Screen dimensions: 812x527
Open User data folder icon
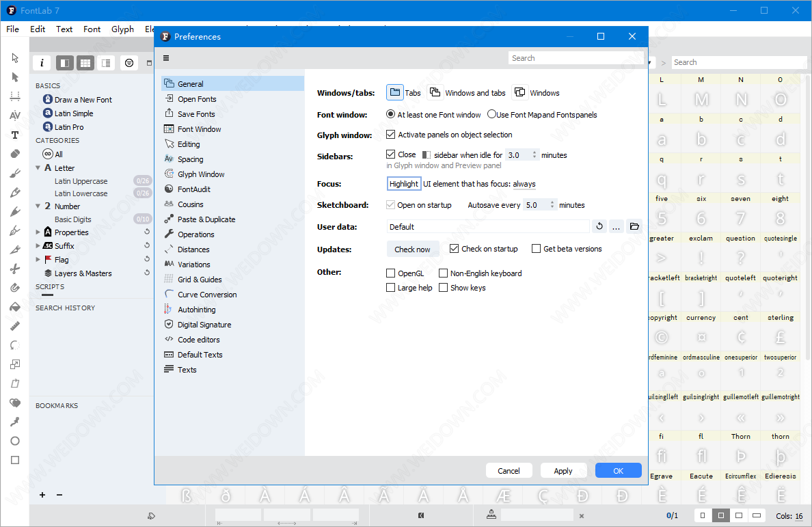634,226
